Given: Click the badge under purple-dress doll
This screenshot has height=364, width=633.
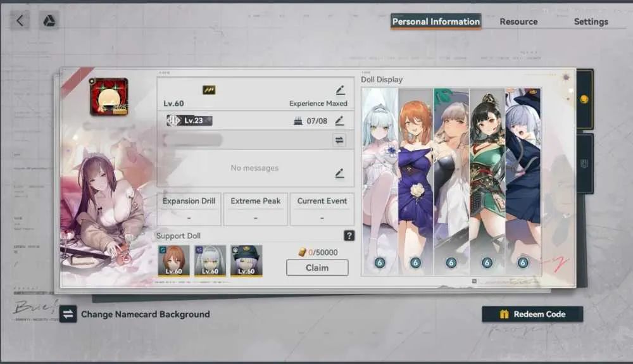Looking at the screenshot, I should coord(415,263).
